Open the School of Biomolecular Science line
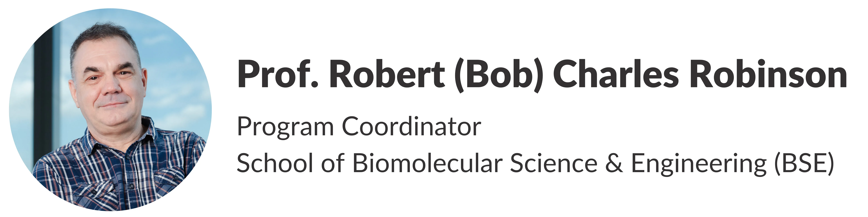Viewport: 868px width, 217px height. [535, 163]
